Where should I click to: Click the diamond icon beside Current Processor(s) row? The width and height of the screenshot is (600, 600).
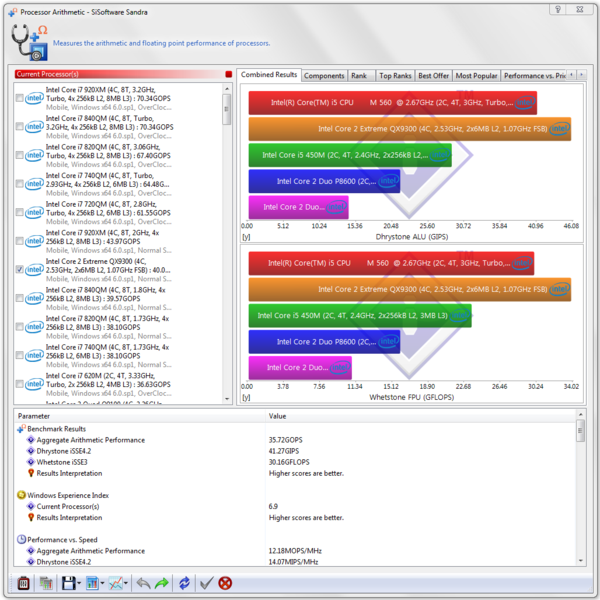[x=31, y=506]
